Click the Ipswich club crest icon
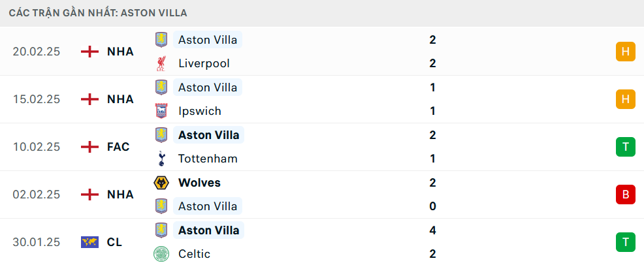This screenshot has width=644, height=265. pyautogui.click(x=161, y=111)
